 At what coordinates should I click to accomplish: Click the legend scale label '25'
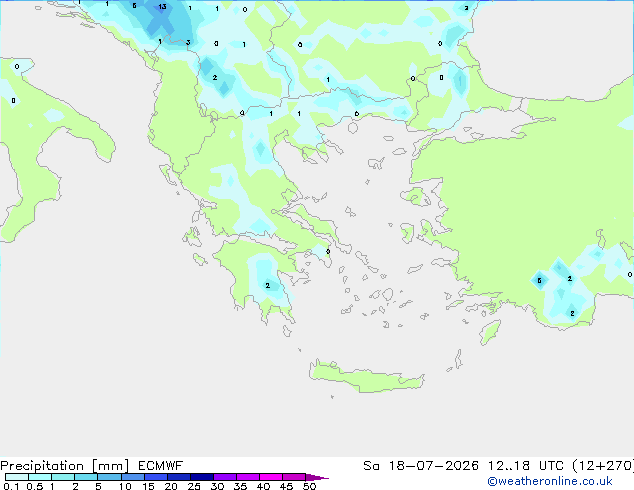(x=194, y=486)
